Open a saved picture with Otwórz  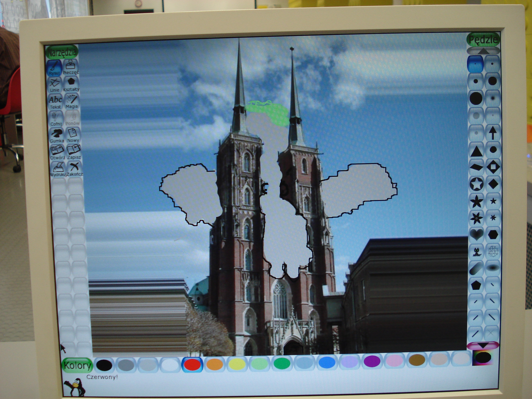tap(57, 152)
